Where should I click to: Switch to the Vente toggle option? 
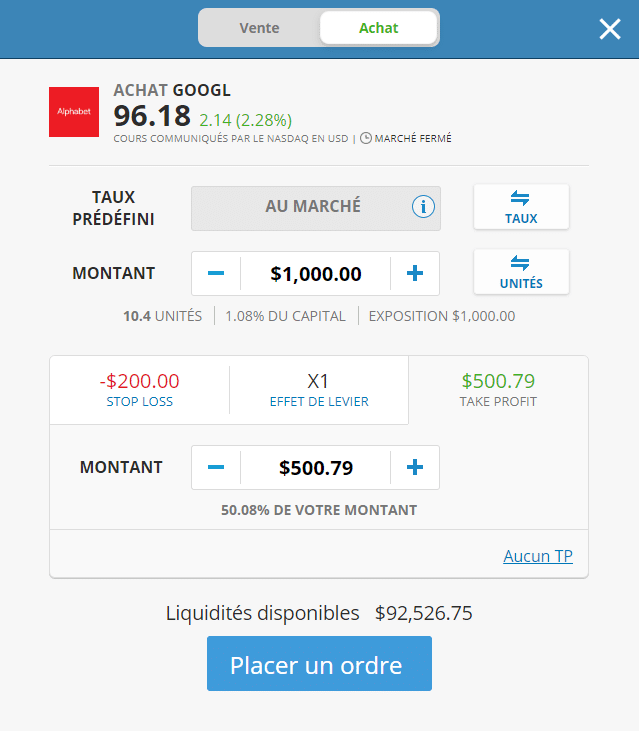[x=259, y=28]
